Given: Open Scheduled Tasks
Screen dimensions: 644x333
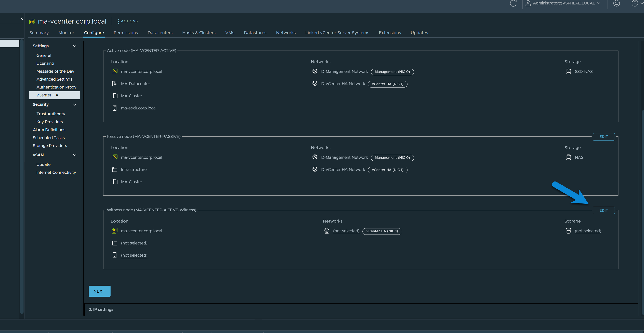Looking at the screenshot, I should pyautogui.click(x=49, y=138).
